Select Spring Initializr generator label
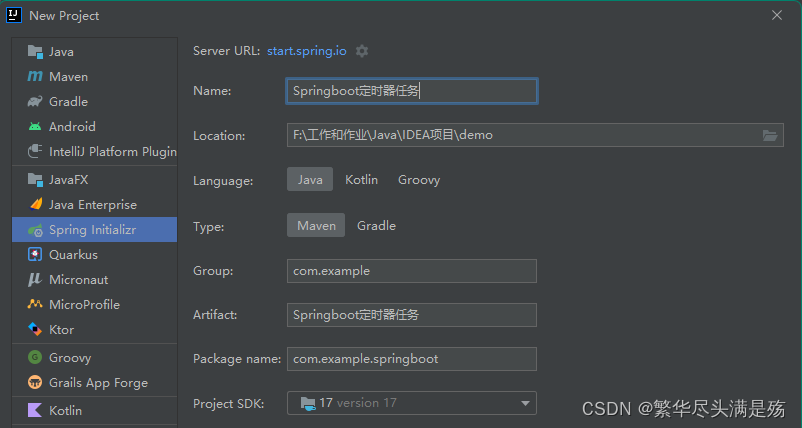Screen dimensions: 802x428 pos(93,230)
